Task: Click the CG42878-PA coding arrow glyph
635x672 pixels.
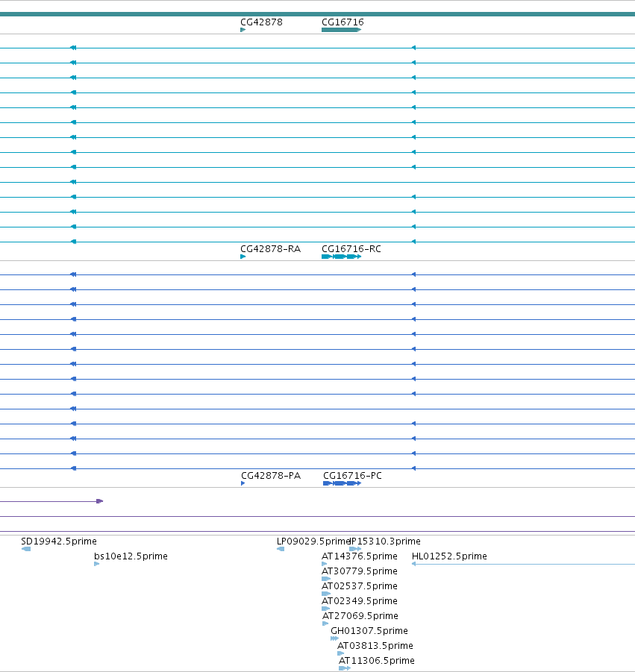Action: coord(243,483)
